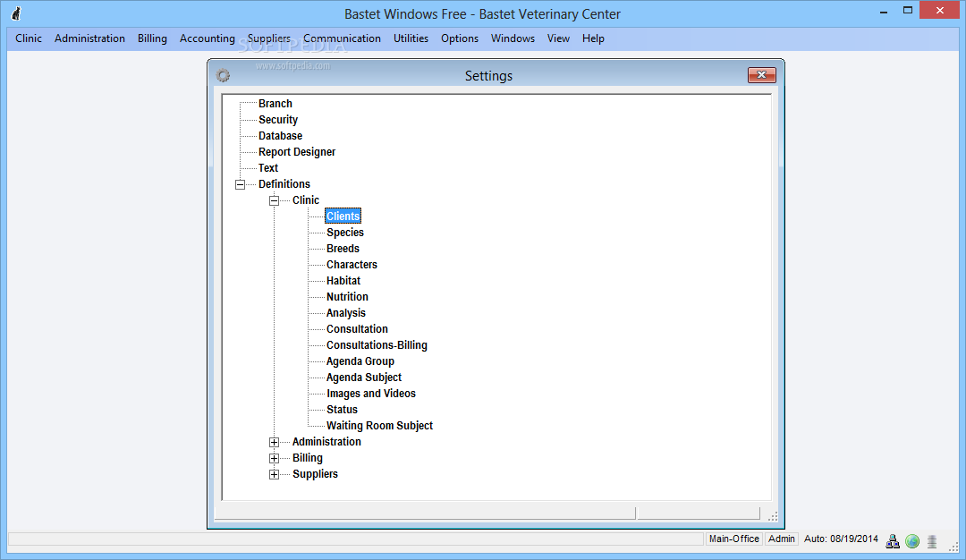Viewport: 966px width, 560px height.
Task: Open the Help menu
Action: (x=593, y=38)
